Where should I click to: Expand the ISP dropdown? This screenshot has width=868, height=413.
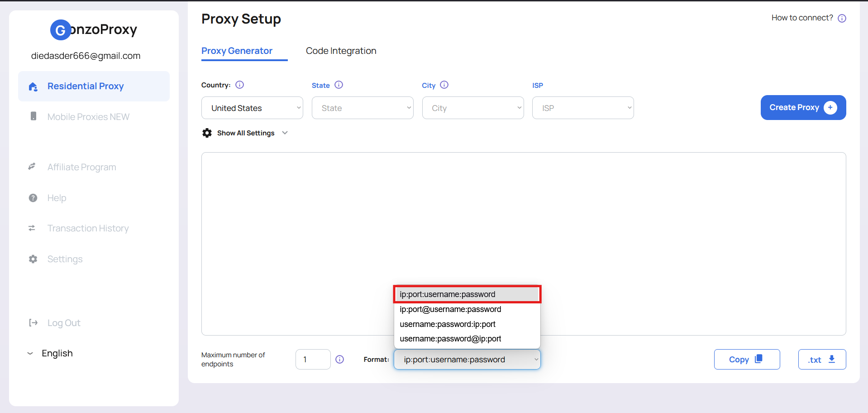(x=583, y=108)
